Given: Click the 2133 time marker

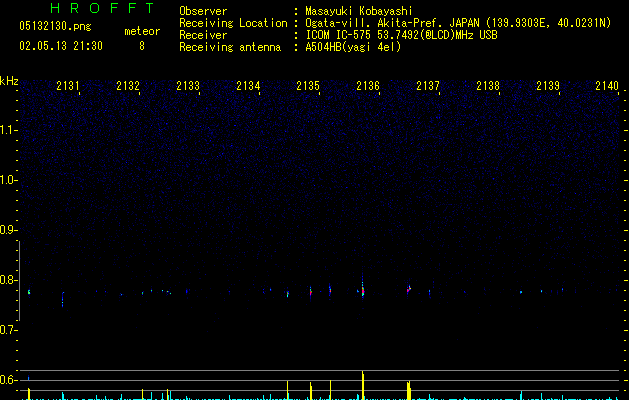Looking at the screenshot, I should pos(188,85).
